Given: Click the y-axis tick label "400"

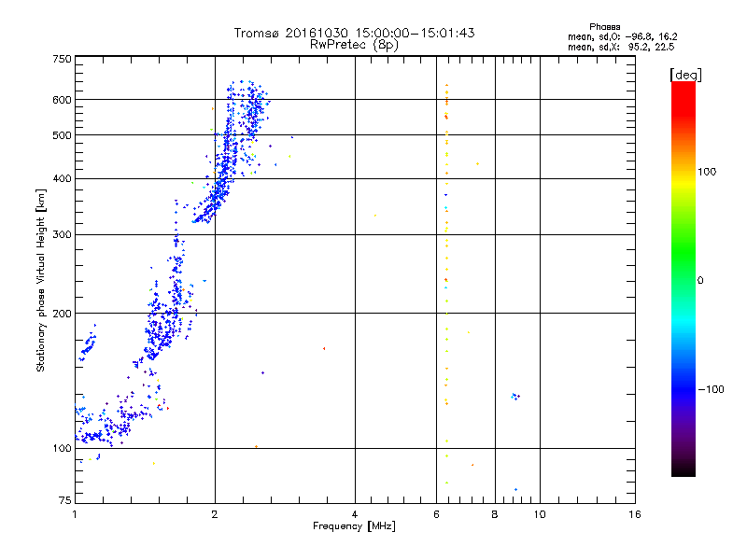Looking at the screenshot, I should (62, 179).
